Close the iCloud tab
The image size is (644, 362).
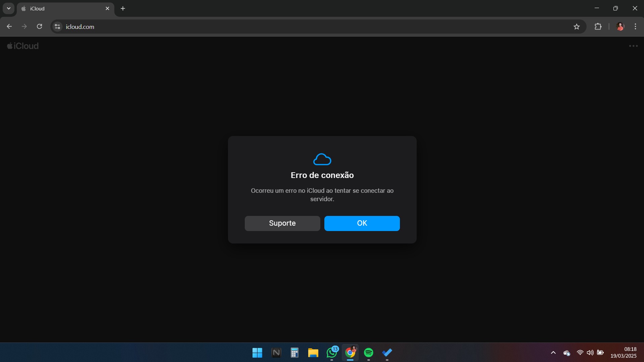(107, 8)
